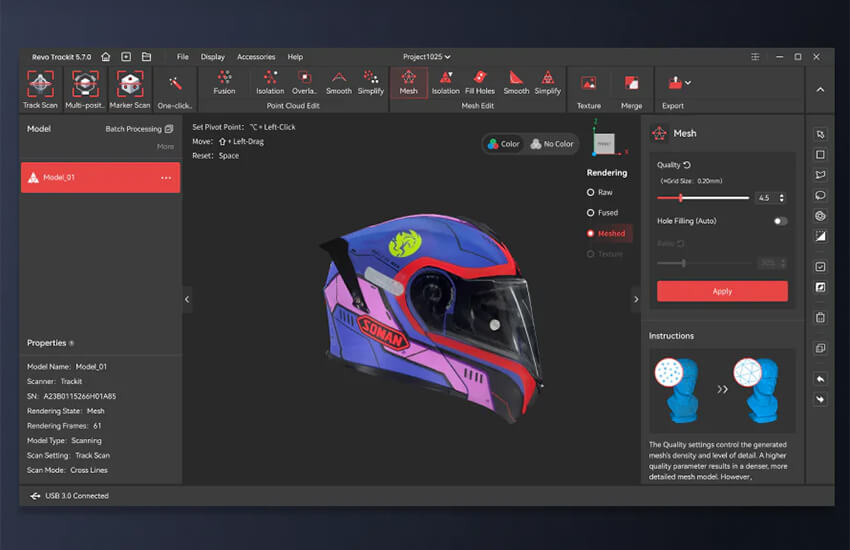
Task: Collapse the left Model panel arrow
Action: tap(187, 299)
